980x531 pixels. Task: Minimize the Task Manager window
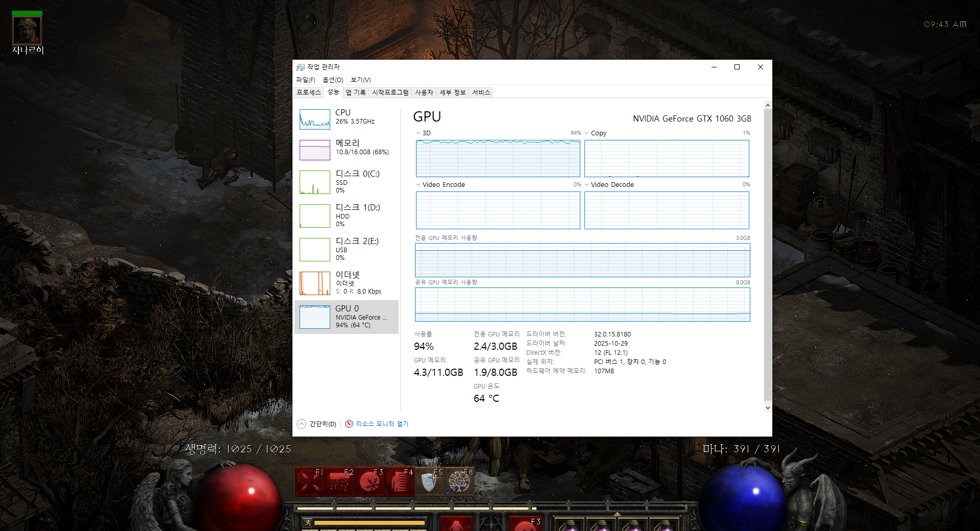[714, 67]
